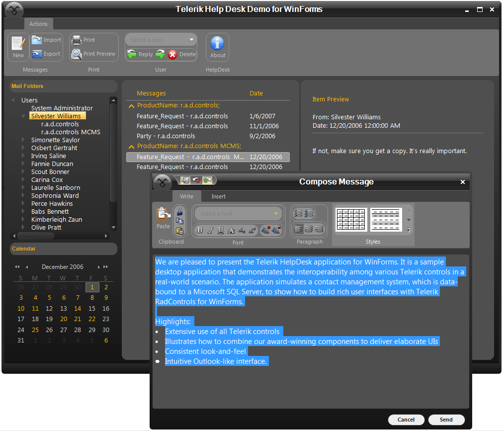This screenshot has width=504, height=431.
Task: Collapse the Silvester Williams tree node
Action: pyautogui.click(x=23, y=116)
